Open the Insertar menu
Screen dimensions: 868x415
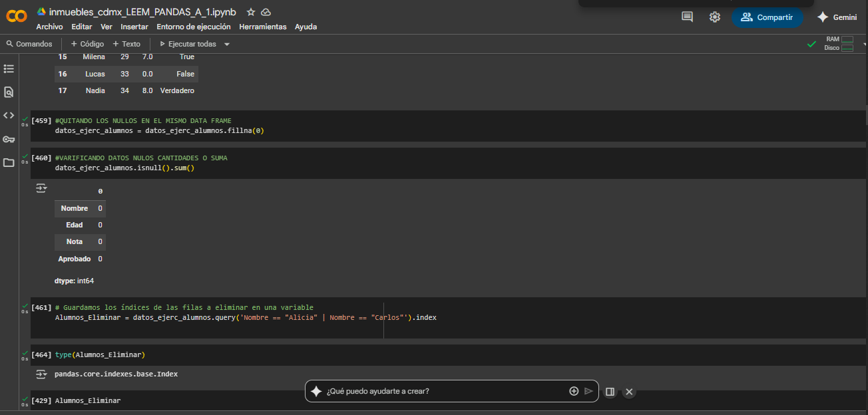134,27
